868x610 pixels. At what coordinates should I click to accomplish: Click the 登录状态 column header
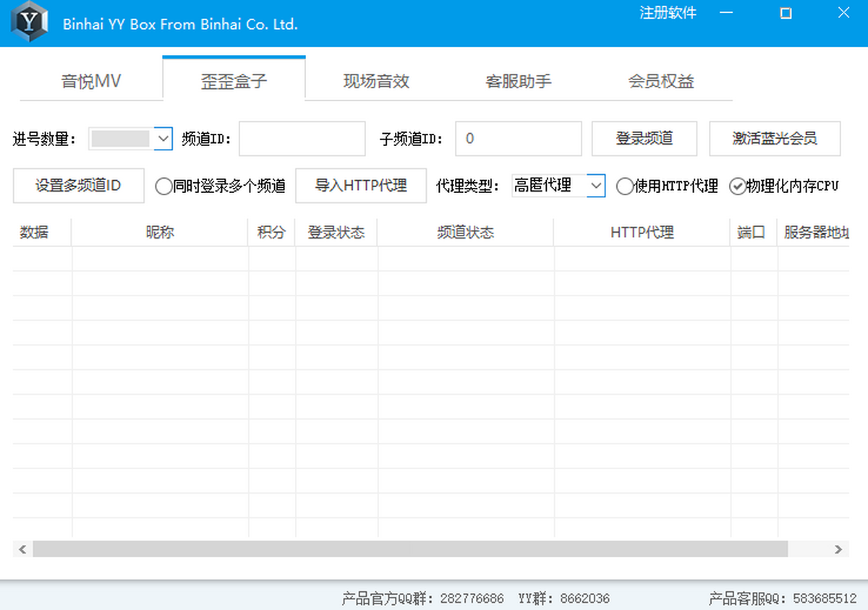pyautogui.click(x=336, y=232)
